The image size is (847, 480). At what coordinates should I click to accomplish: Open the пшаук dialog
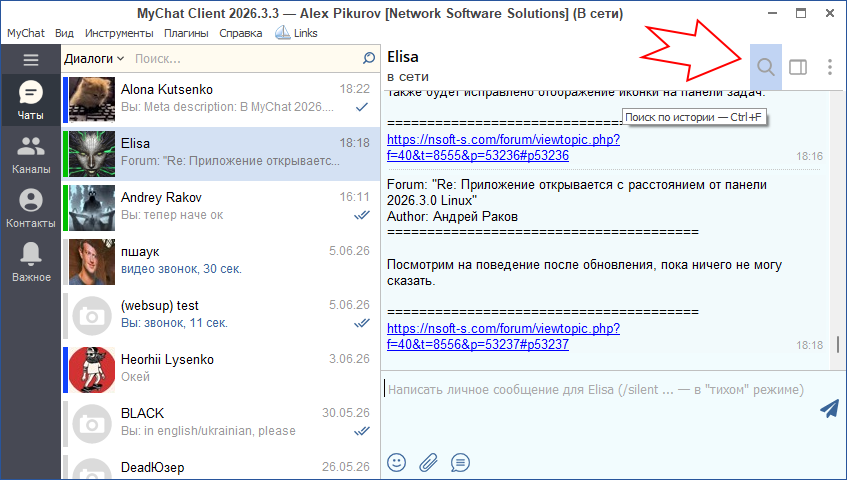click(221, 262)
